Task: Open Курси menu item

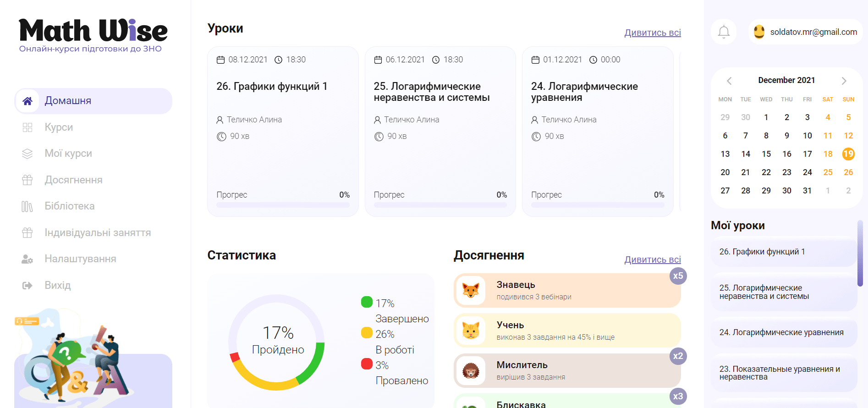Action: pyautogui.click(x=93, y=127)
